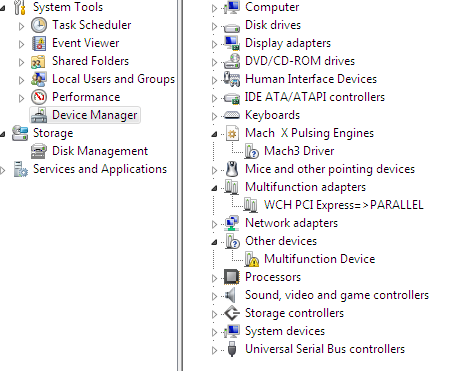Expand the Local Users and Groups node
Image resolution: width=451 pixels, height=371 pixels.
(21, 80)
